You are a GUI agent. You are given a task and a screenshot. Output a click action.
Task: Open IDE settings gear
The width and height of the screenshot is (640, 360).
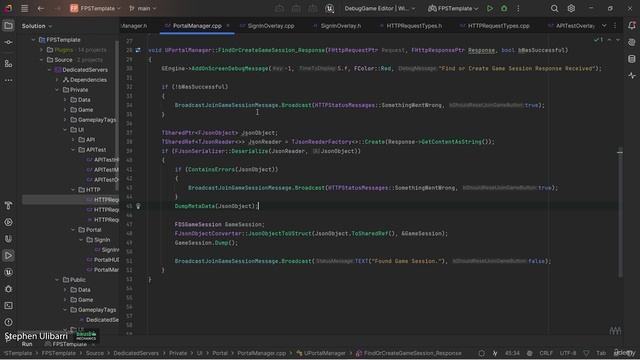tap(571, 8)
